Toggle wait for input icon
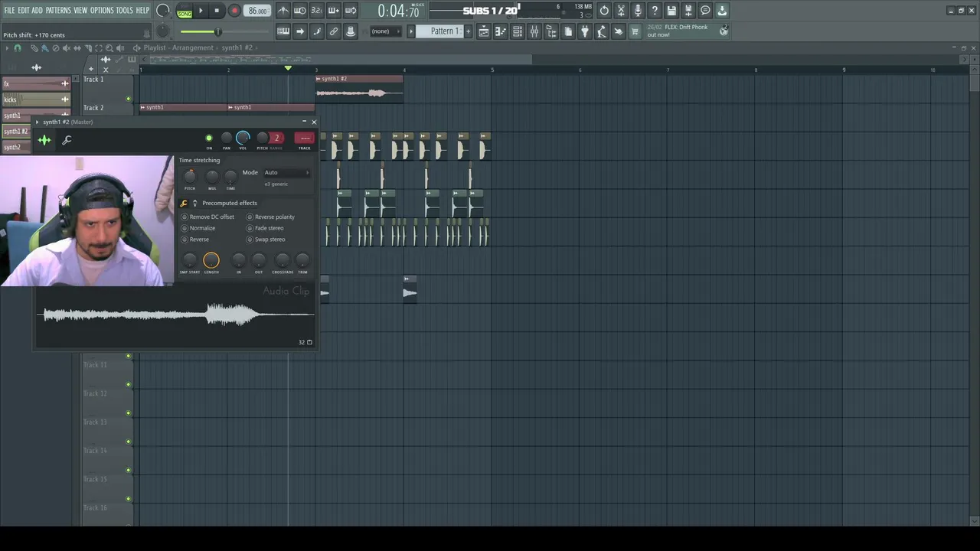This screenshot has width=980, height=551. click(300, 11)
